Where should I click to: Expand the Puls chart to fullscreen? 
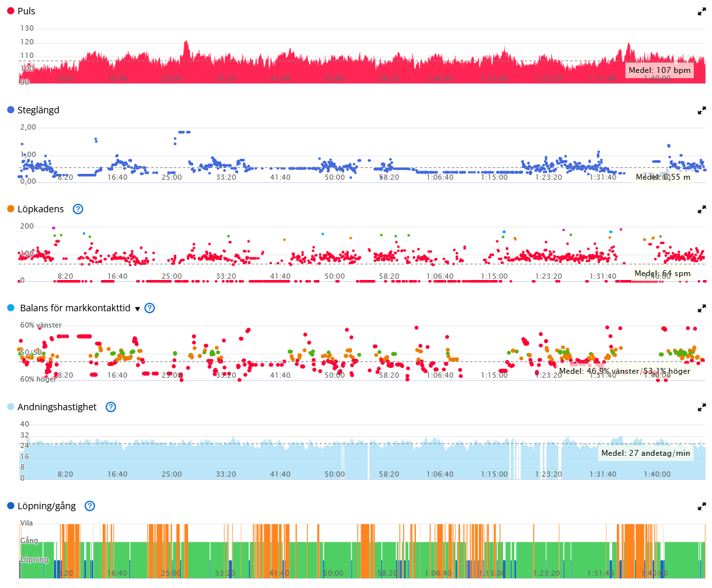tap(702, 11)
